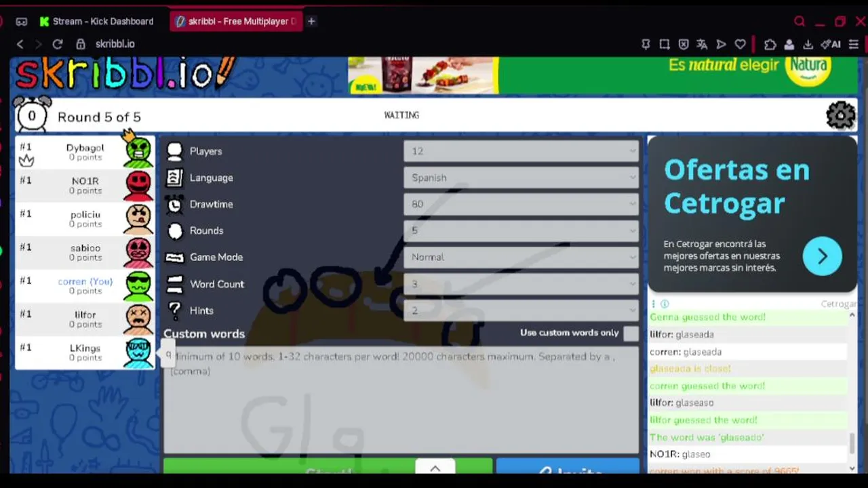The image size is (868, 488).
Task: Click the custom words text area
Action: (401, 399)
